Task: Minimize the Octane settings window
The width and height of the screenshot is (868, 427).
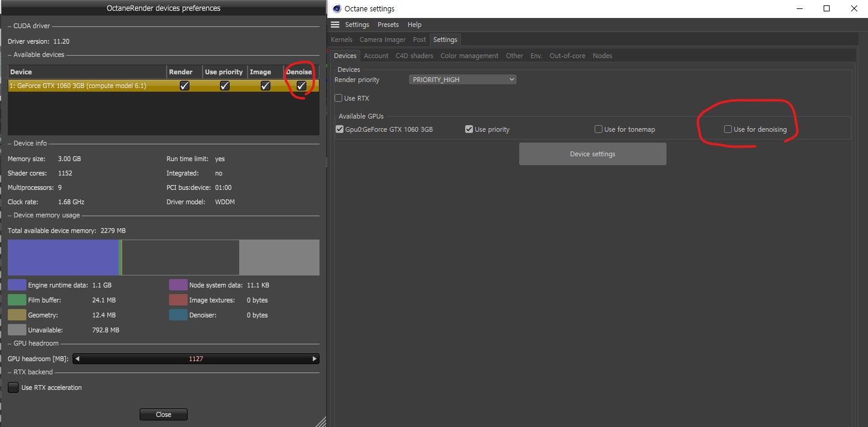Action: [799, 8]
